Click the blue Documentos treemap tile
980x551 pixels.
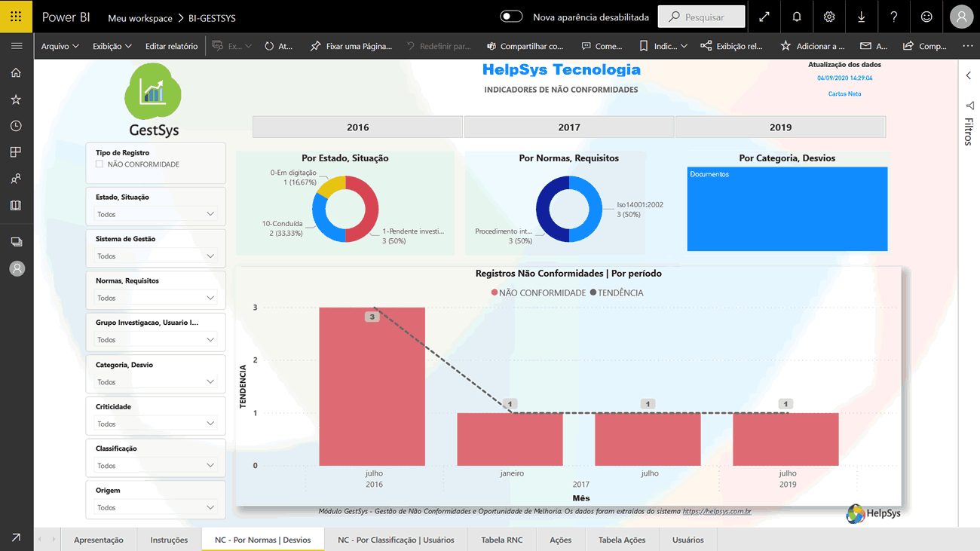[787, 210]
